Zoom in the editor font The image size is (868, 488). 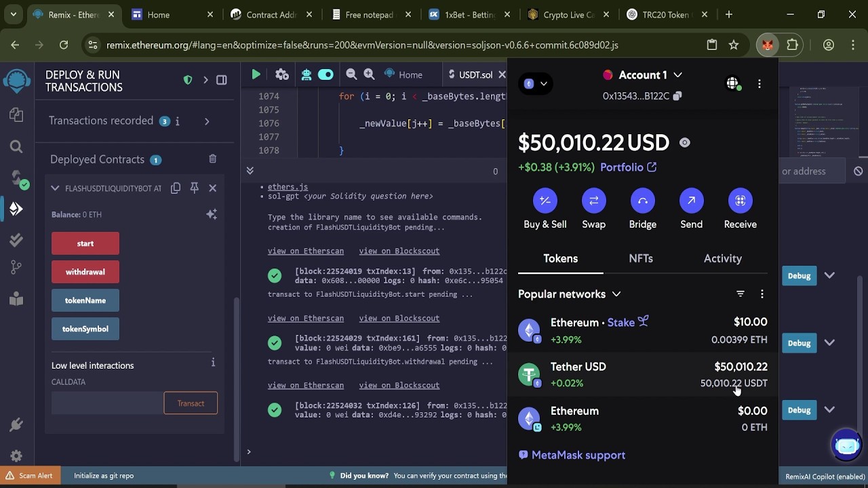click(369, 75)
